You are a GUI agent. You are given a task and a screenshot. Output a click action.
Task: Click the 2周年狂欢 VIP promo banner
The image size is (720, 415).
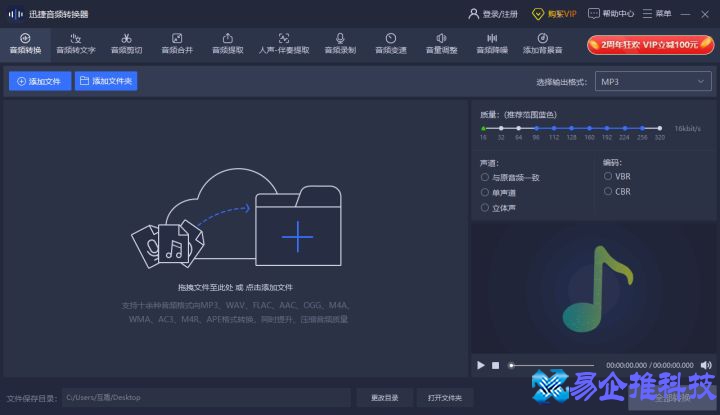click(650, 45)
